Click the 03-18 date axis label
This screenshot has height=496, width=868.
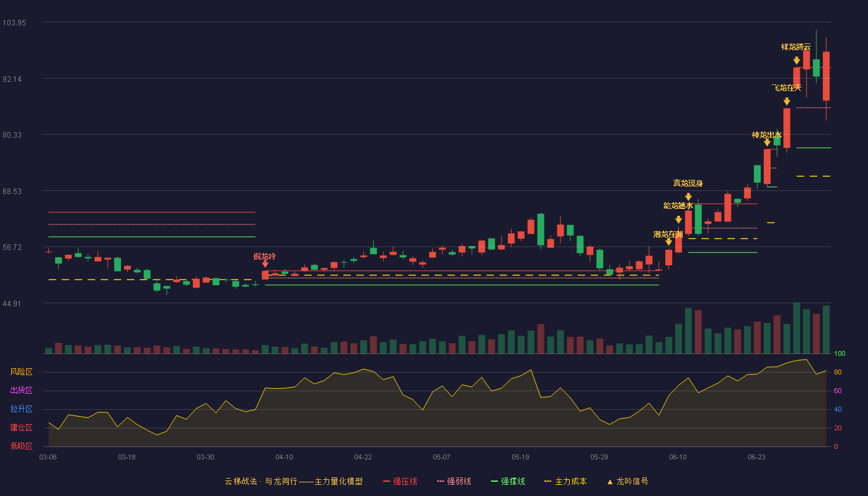click(x=126, y=457)
